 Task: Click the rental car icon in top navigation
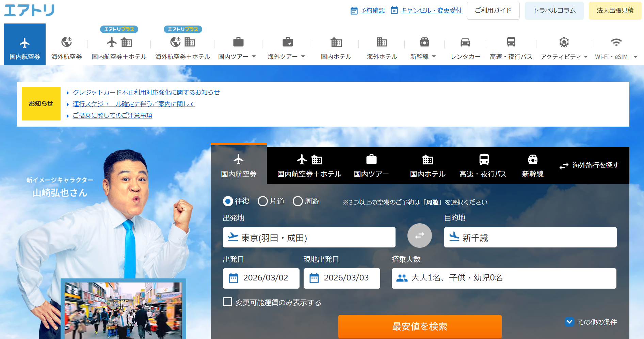tap(465, 43)
